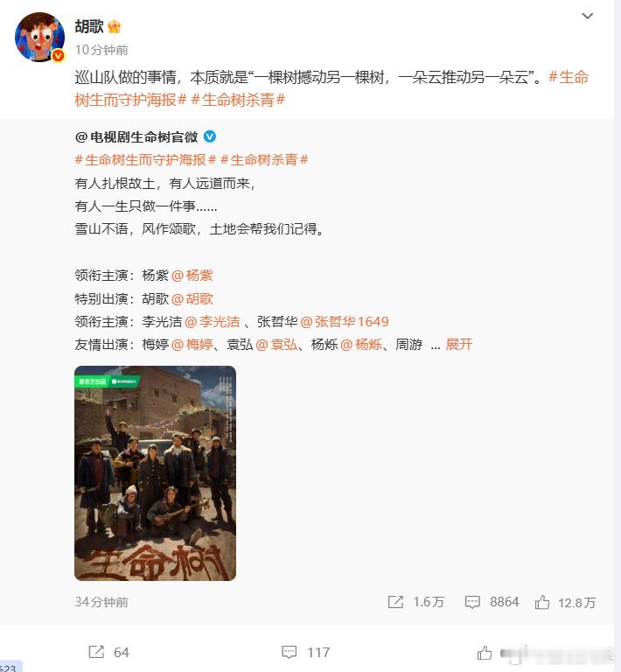621x672 pixels.
Task: Open the 生命树 poster thumbnail
Action: [155, 473]
